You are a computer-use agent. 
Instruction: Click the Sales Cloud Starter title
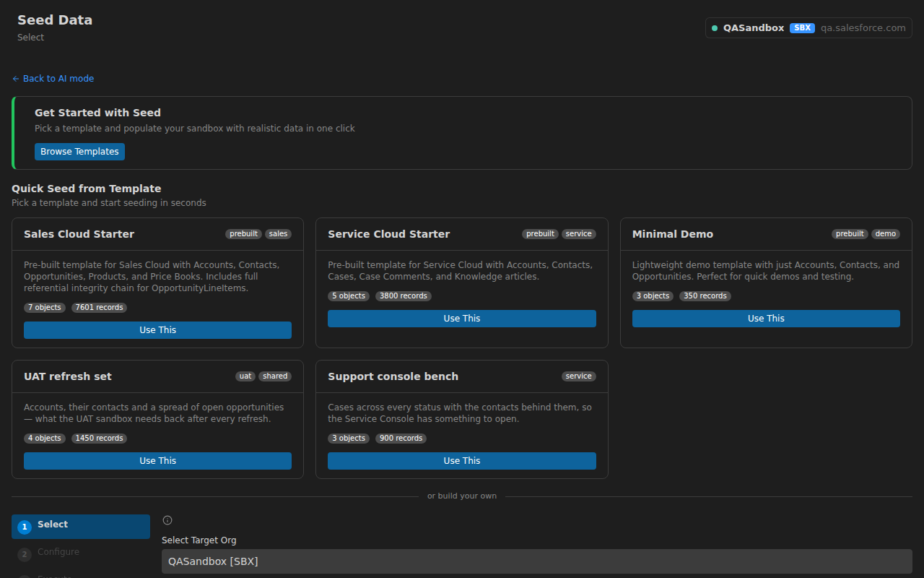coord(79,234)
